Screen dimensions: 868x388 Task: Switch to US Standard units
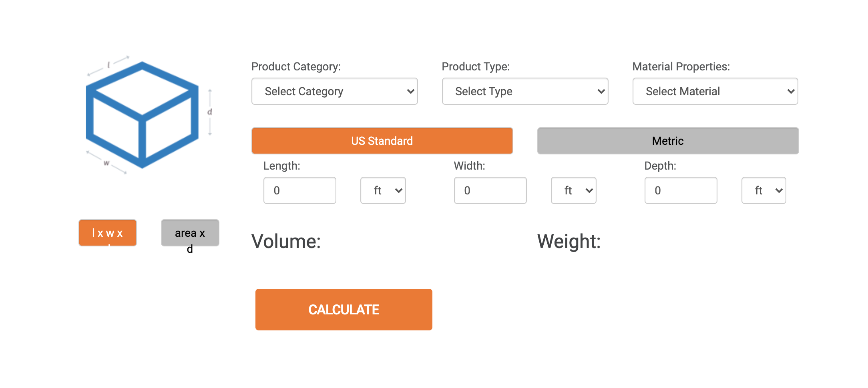click(382, 141)
